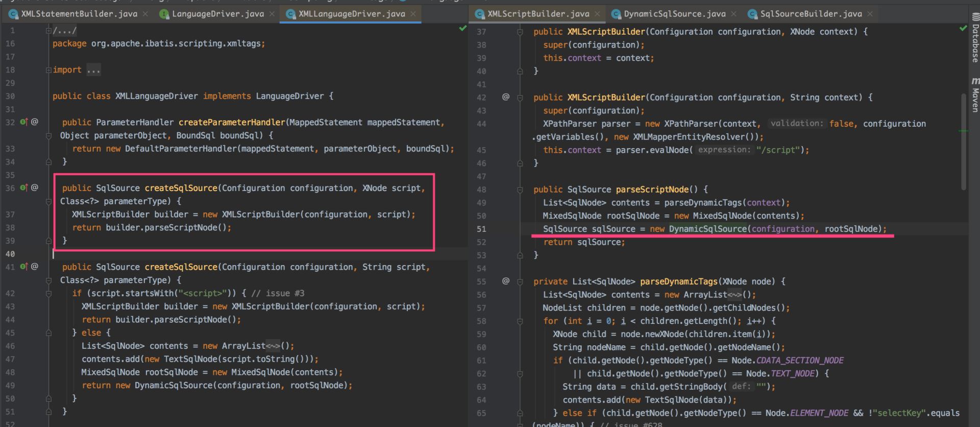Collapse parseDynamicTags method using fold marker

(x=520, y=281)
